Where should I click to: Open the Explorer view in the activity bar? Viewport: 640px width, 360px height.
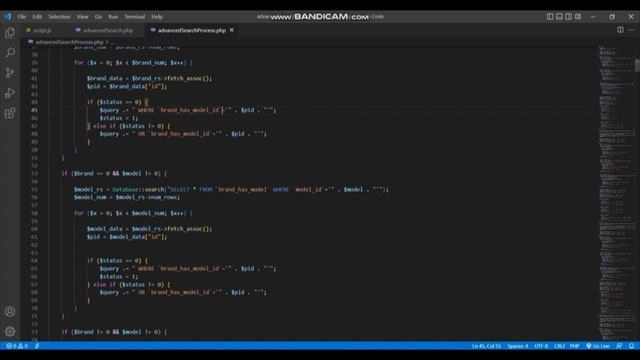pyautogui.click(x=10, y=33)
